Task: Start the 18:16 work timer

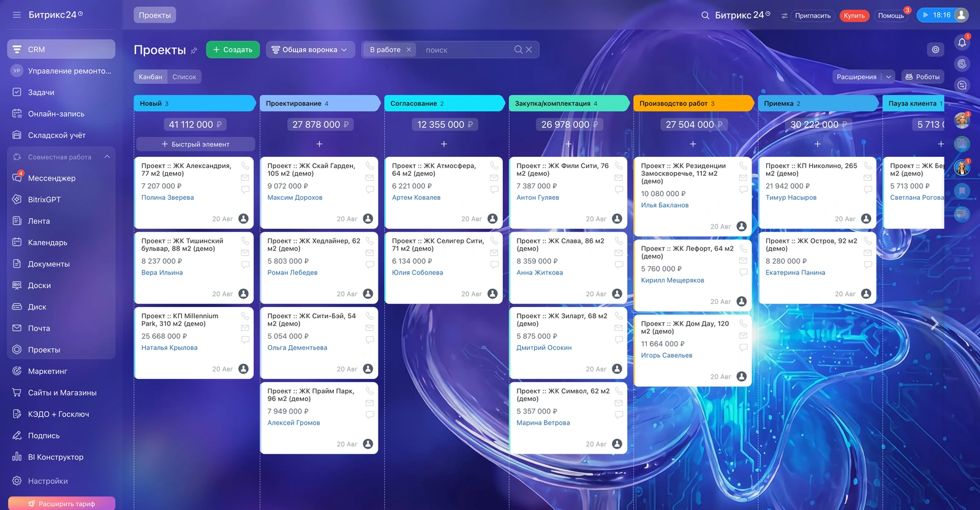Action: 936,15
